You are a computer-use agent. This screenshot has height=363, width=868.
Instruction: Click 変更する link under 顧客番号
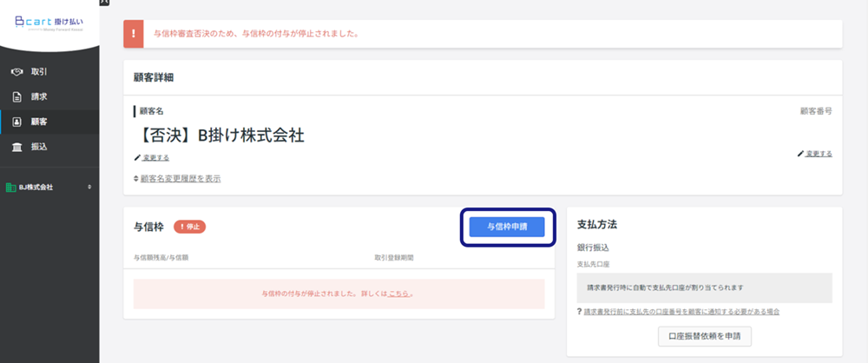point(819,154)
